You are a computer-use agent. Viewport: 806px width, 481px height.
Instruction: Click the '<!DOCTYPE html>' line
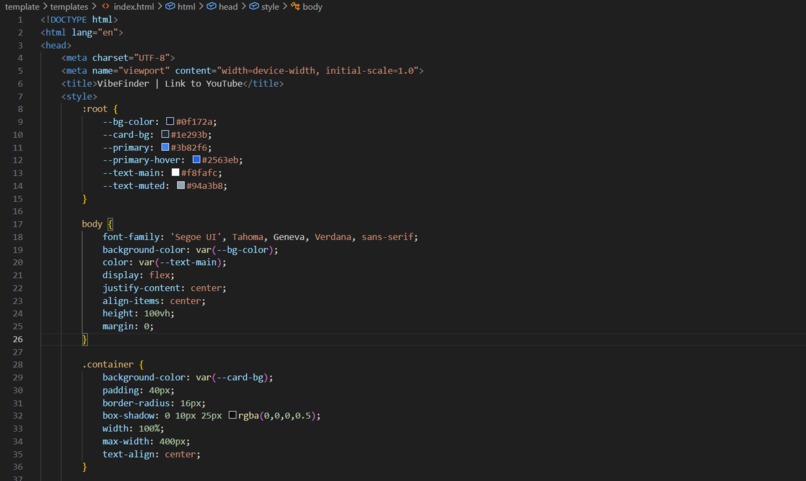[x=79, y=20]
